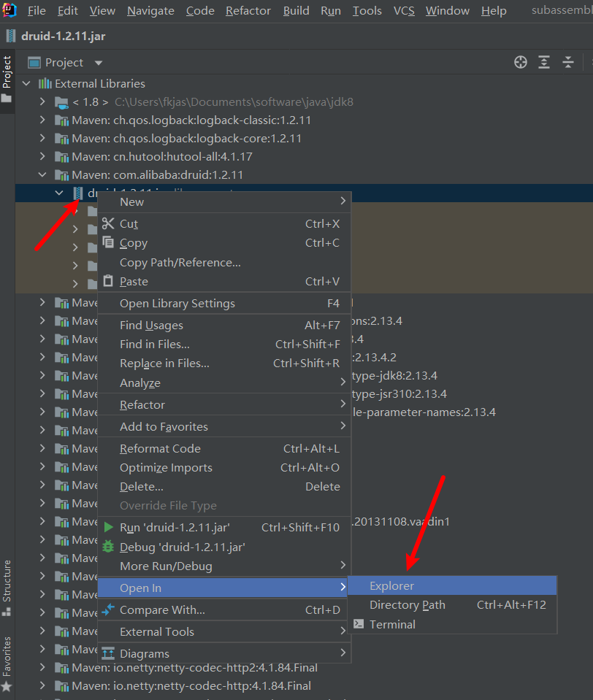The image size is (593, 700).
Task: Collapse the External Libraries node
Action: coord(26,83)
